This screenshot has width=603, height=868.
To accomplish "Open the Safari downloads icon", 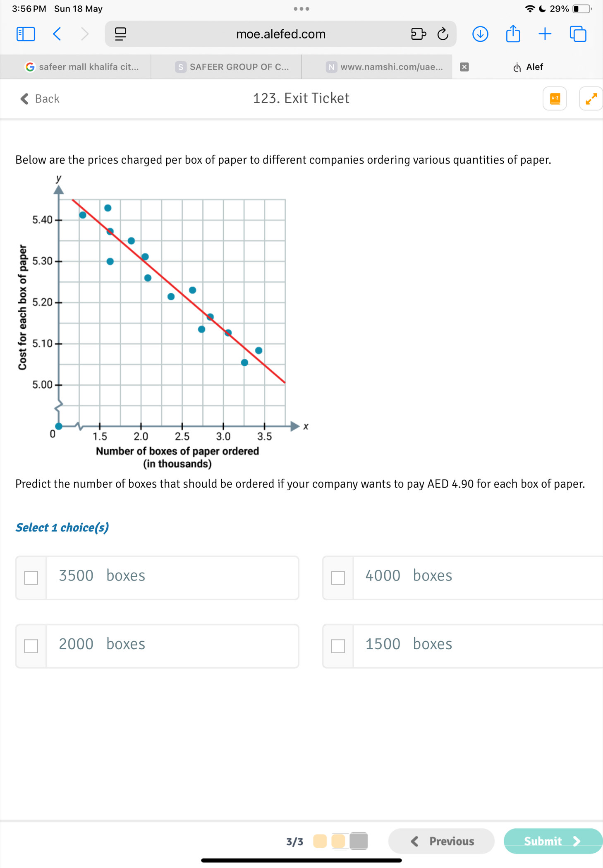I will (x=480, y=34).
